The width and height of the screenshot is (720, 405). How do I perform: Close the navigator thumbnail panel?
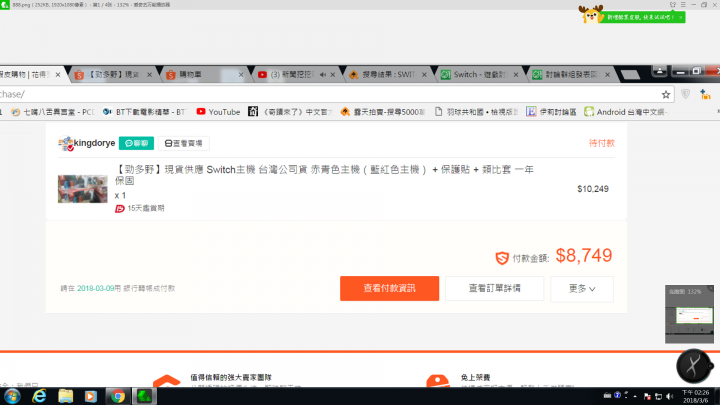(710, 289)
